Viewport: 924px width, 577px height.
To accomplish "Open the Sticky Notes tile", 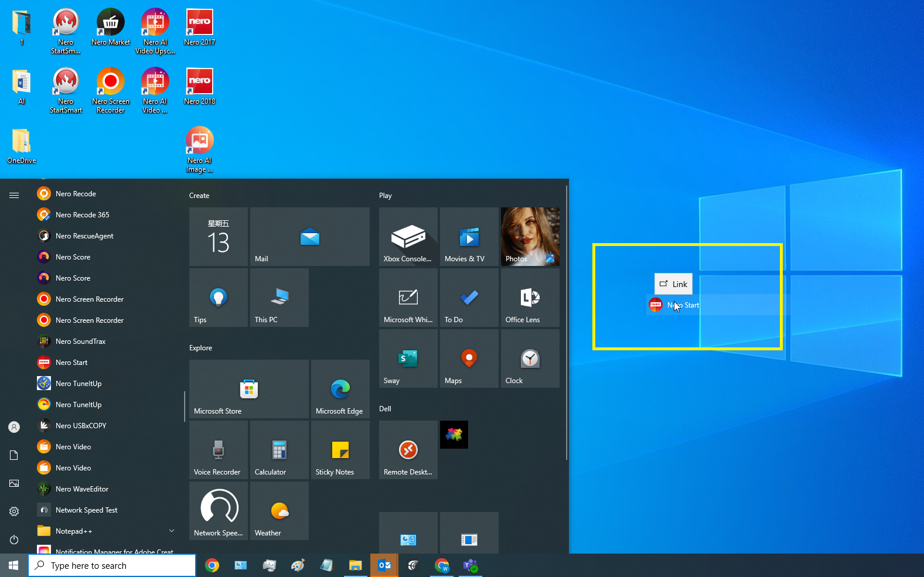I will pyautogui.click(x=340, y=450).
